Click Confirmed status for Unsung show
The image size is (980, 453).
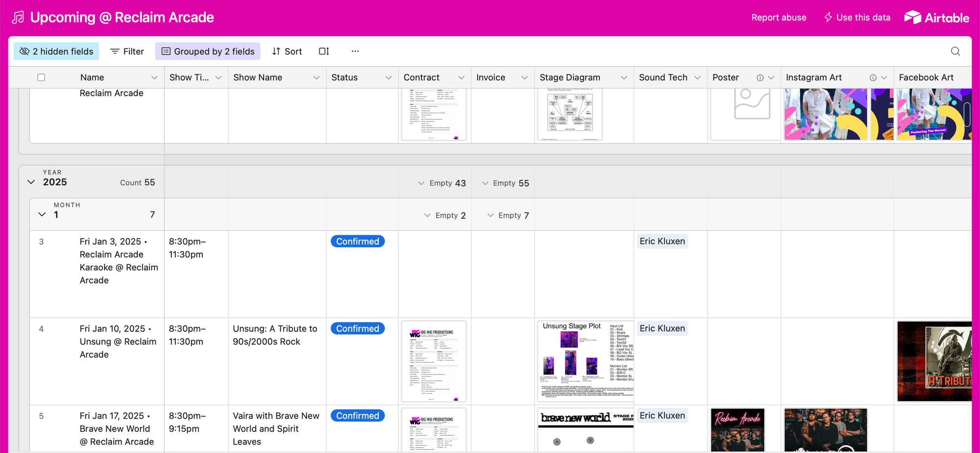point(358,328)
